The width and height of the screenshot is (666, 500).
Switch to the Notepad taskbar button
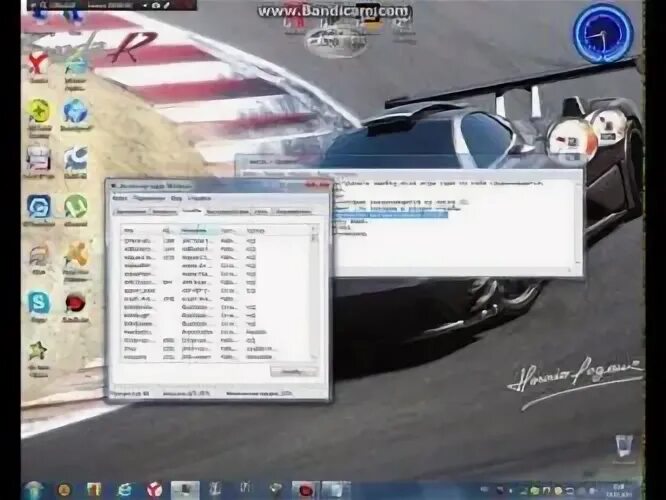click(x=336, y=490)
